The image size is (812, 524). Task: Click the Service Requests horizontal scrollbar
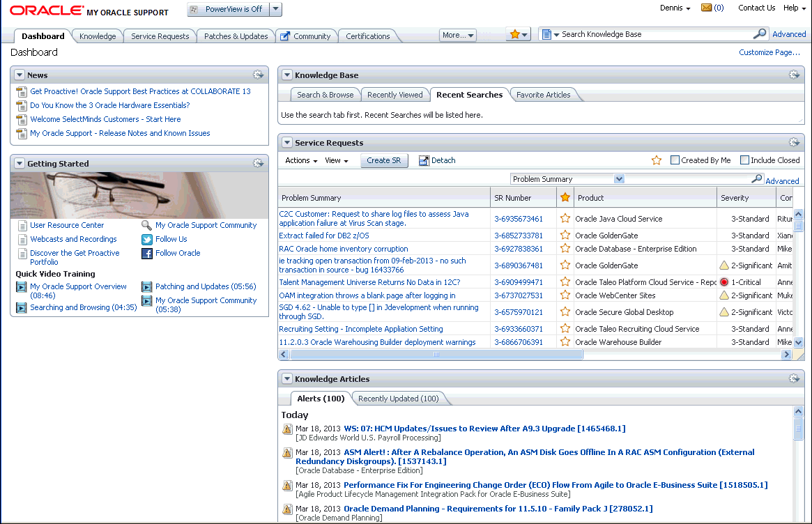click(x=436, y=355)
